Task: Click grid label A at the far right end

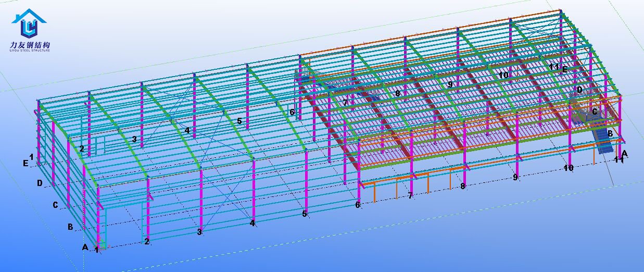Action: pyautogui.click(x=625, y=153)
